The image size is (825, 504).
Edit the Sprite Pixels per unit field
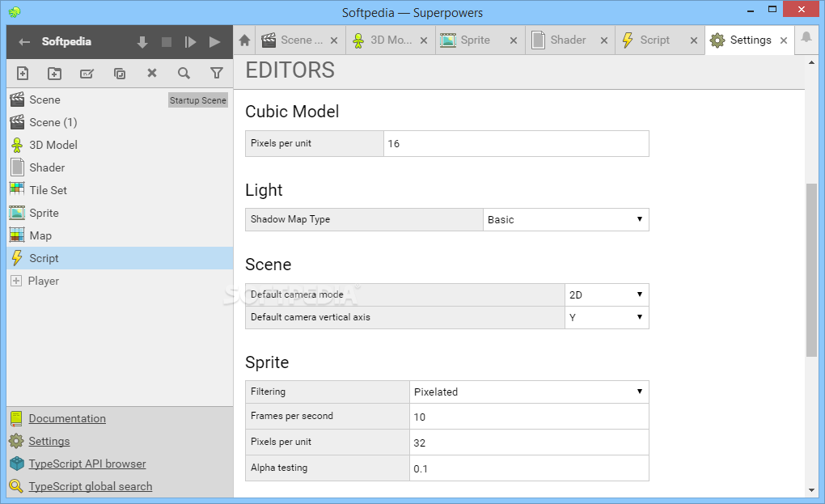click(529, 443)
